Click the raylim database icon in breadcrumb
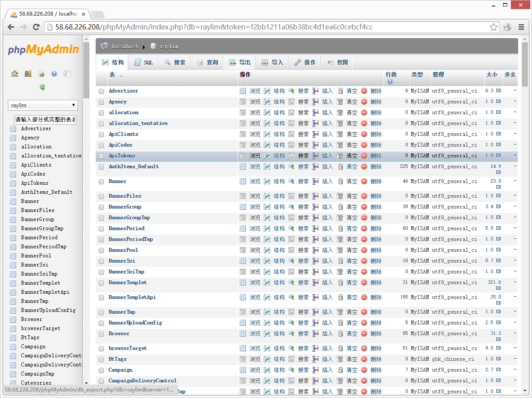The height and width of the screenshot is (398, 532). point(153,46)
